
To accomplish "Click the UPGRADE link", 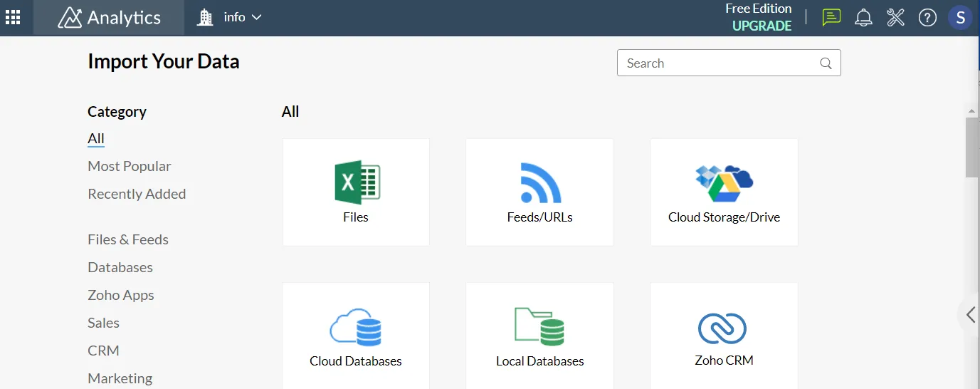I will click(x=762, y=26).
